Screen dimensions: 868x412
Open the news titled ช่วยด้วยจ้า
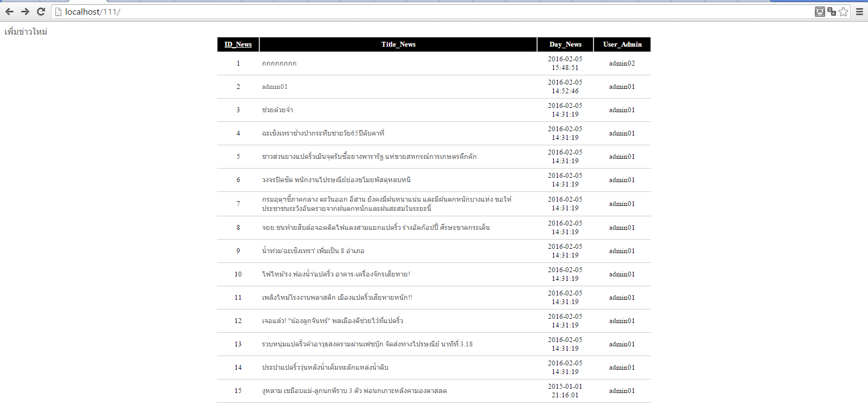coord(277,110)
